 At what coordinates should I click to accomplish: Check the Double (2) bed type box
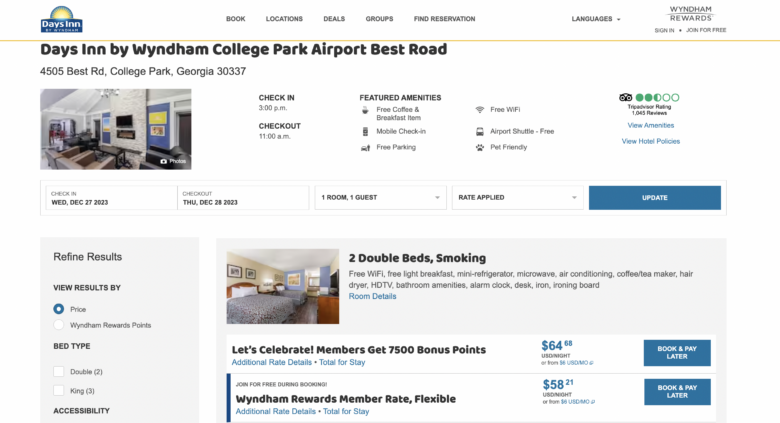(59, 372)
